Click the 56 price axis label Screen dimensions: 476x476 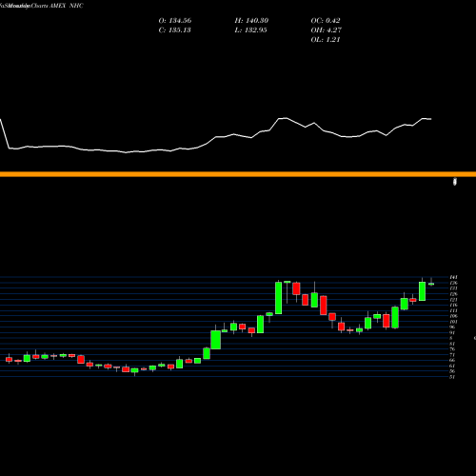click(x=452, y=371)
